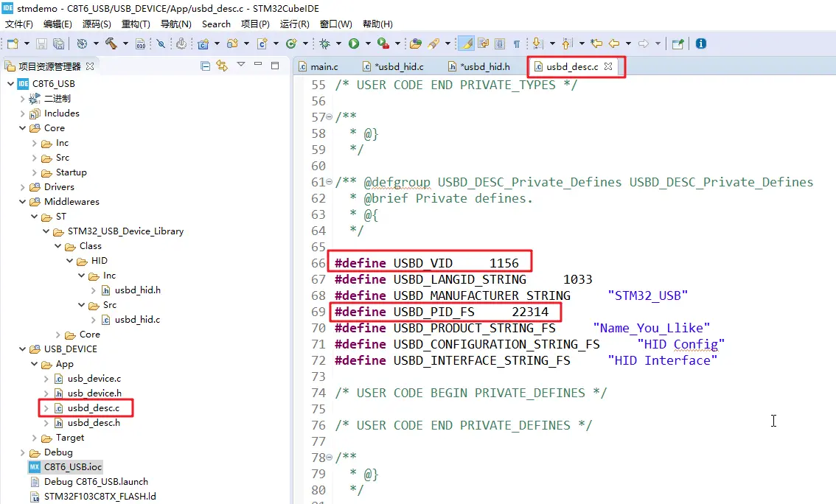
Task: Click the blue information icon in toolbar
Action: pyautogui.click(x=700, y=43)
